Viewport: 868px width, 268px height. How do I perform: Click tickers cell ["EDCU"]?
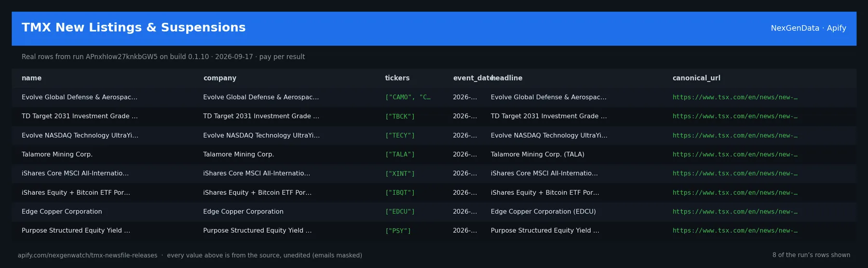coord(400,212)
